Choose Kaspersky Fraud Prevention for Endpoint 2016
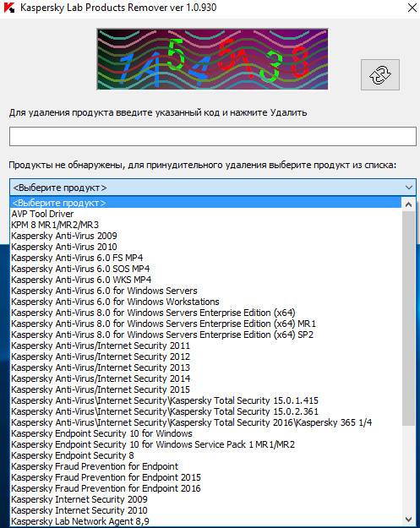The image size is (420, 528). coord(206,488)
